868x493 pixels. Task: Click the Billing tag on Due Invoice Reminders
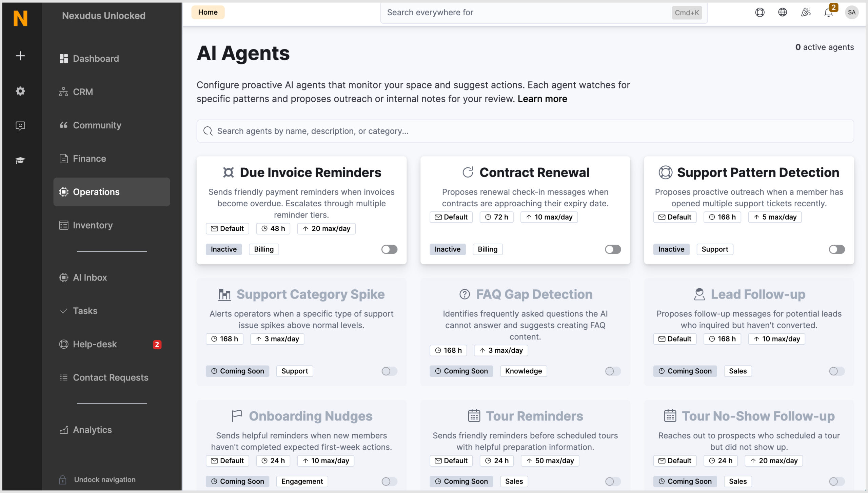[264, 249]
